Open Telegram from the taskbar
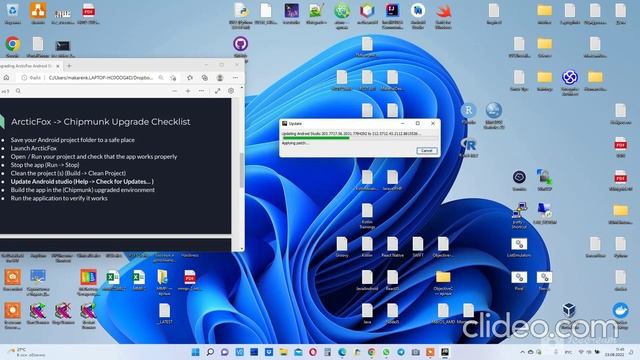Image resolution: width=640 pixels, height=360 pixels. (x=401, y=352)
